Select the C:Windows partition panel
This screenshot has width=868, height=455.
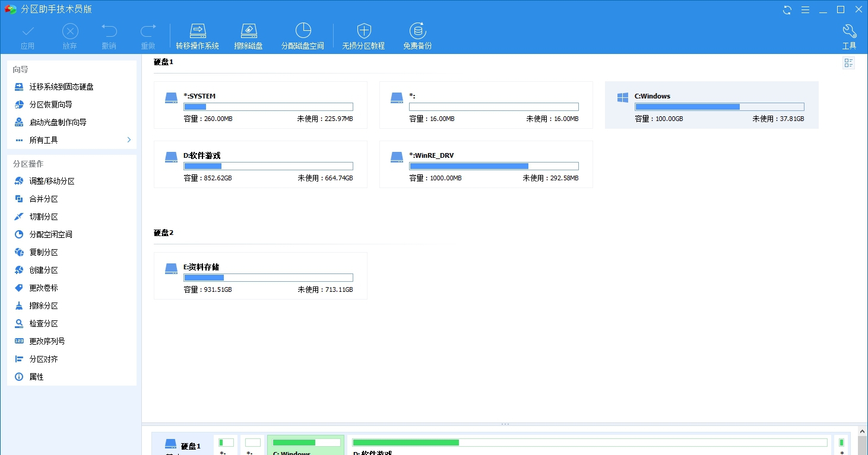point(712,104)
